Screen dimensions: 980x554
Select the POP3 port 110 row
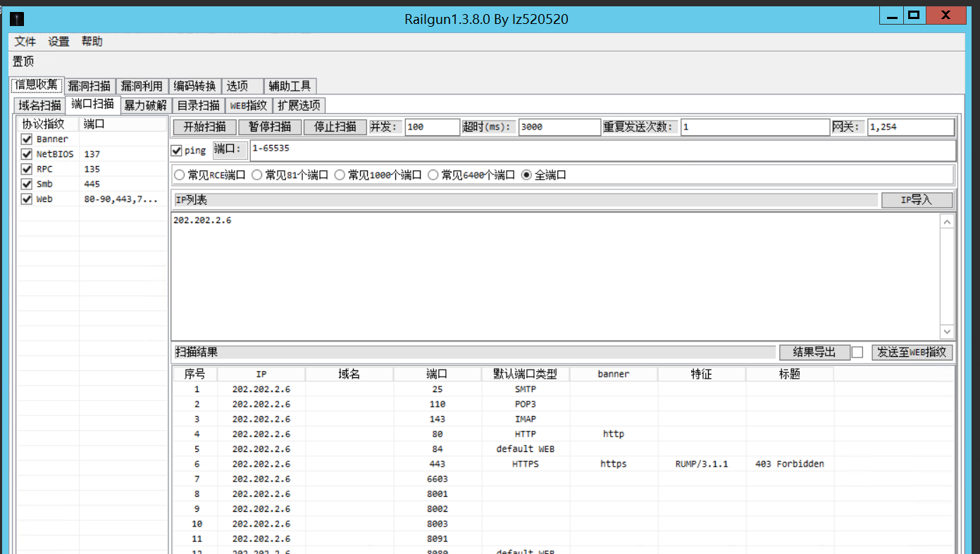(563, 404)
